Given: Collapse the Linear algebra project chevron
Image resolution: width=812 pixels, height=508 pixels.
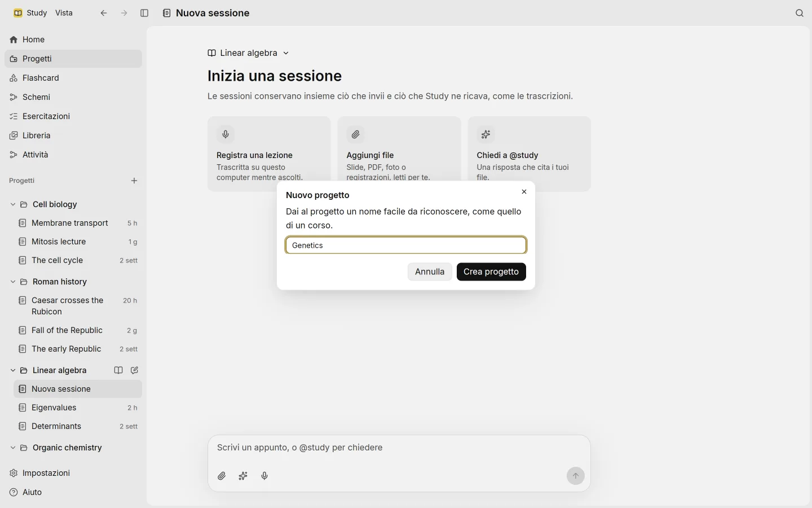Looking at the screenshot, I should [x=13, y=370].
